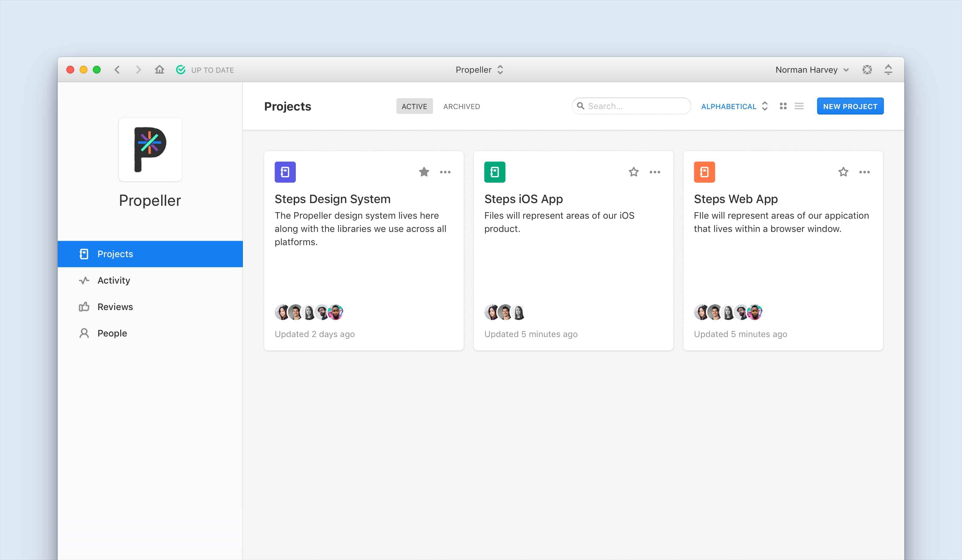
Task: Go forward with the right chevron arrow
Action: click(138, 69)
